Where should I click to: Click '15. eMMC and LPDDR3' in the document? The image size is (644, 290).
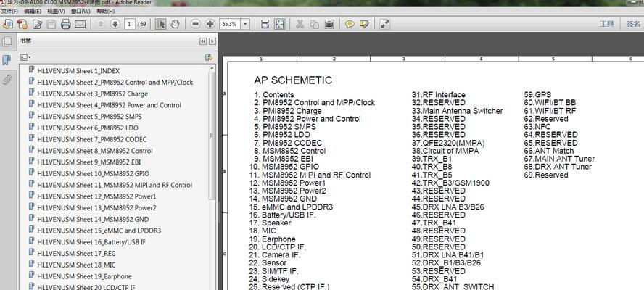click(x=291, y=207)
